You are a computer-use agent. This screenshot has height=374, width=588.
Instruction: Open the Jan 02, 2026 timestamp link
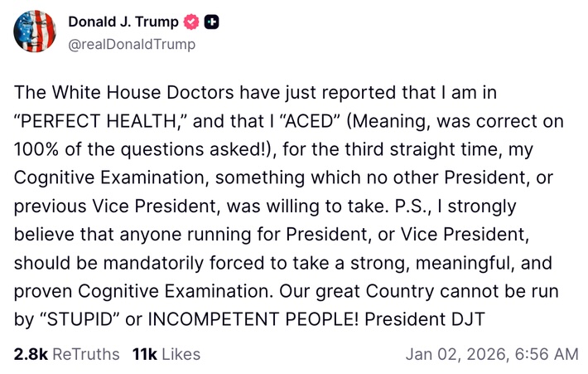tap(491, 354)
